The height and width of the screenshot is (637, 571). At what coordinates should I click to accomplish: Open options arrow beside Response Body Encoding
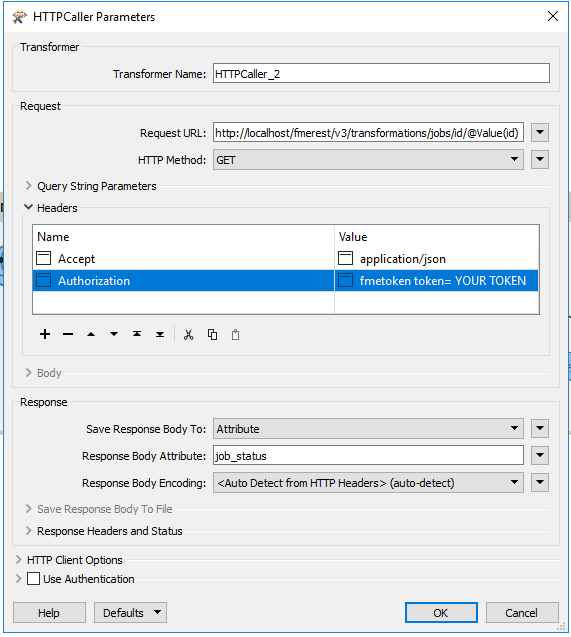coord(540,482)
